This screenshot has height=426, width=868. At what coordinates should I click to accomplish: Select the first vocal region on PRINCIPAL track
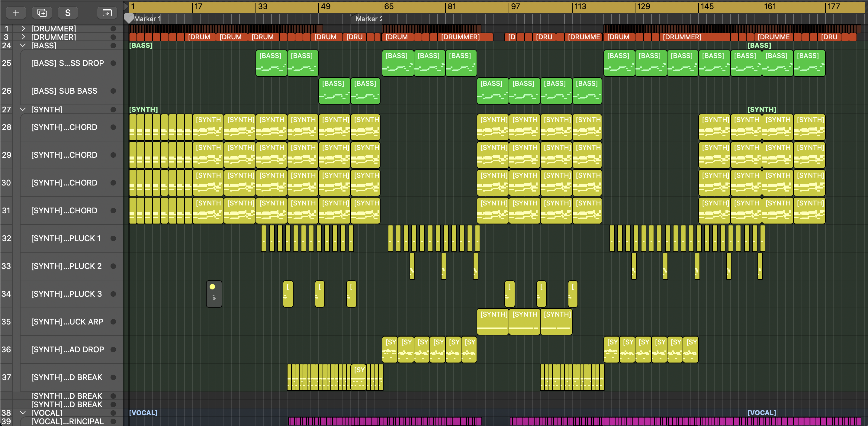tap(290, 421)
